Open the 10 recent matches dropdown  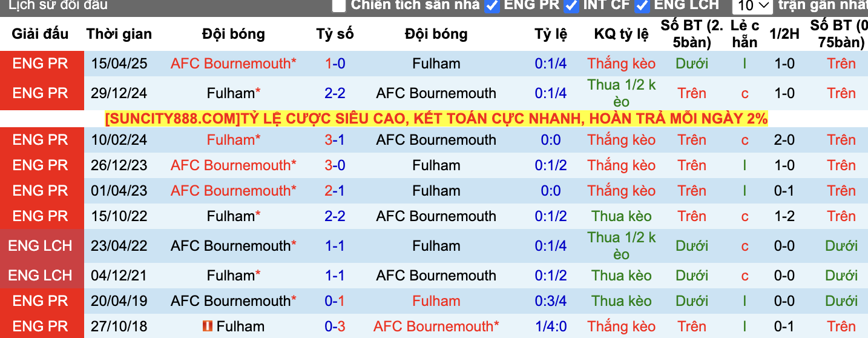pyautogui.click(x=752, y=6)
